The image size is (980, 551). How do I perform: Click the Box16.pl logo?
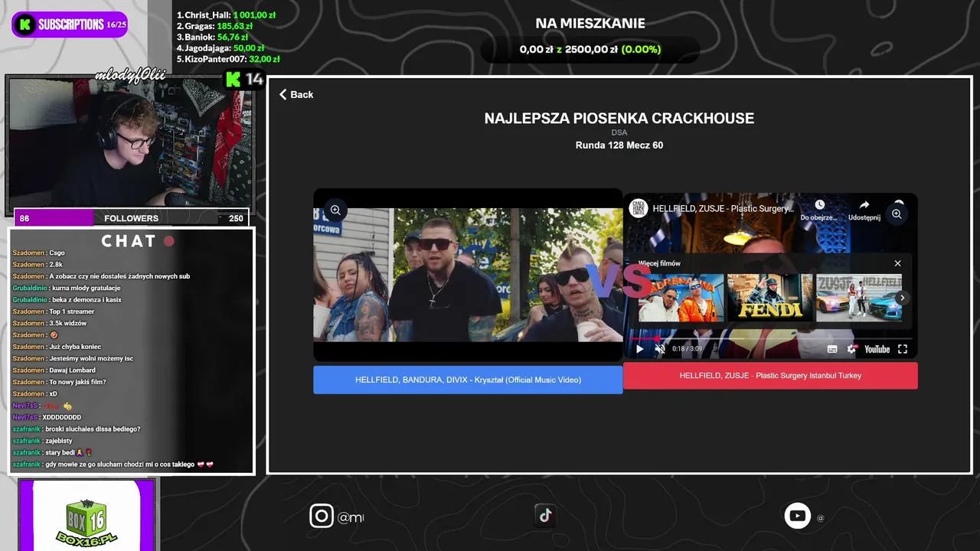pos(86,522)
